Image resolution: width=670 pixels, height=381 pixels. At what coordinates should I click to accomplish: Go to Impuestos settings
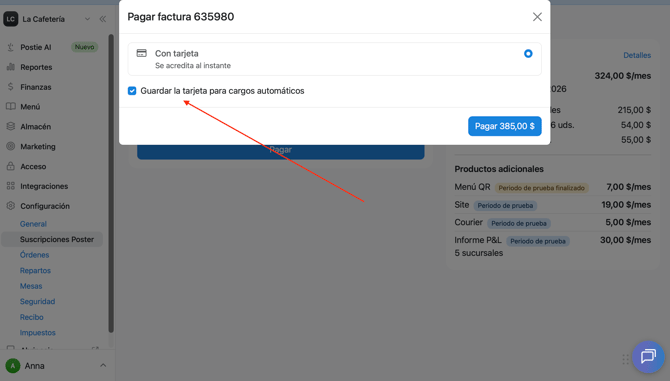[38, 333]
